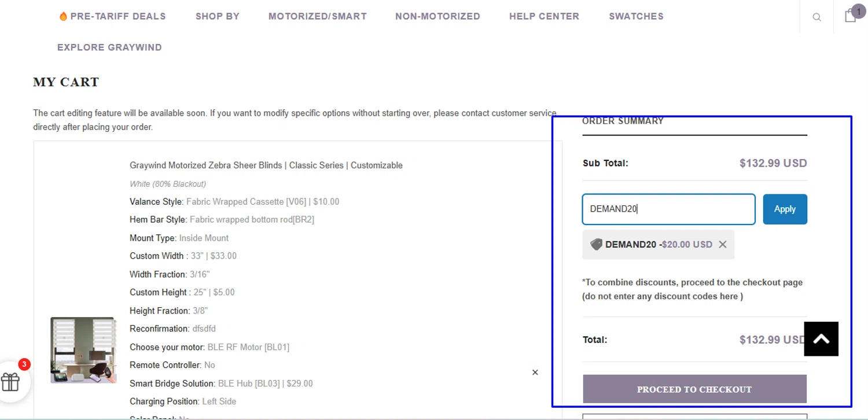Click the White (80% Blackout) variant text
The width and height of the screenshot is (868, 420).
(168, 184)
